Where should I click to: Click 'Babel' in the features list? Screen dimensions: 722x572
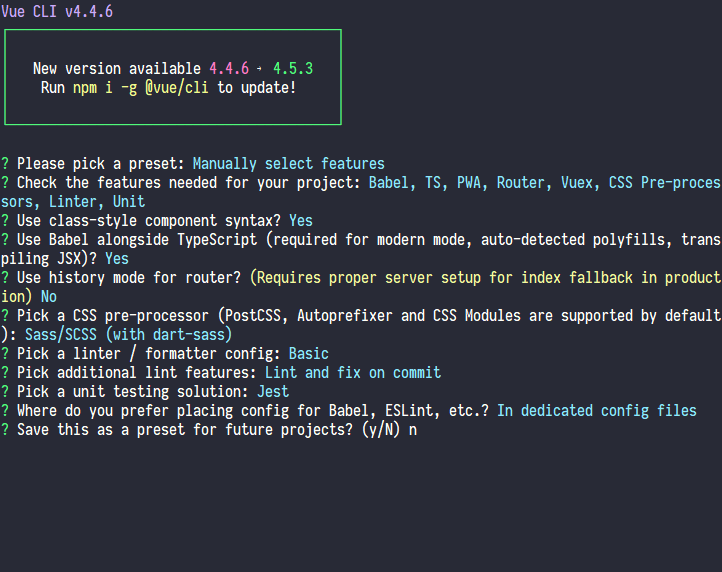[x=388, y=183]
